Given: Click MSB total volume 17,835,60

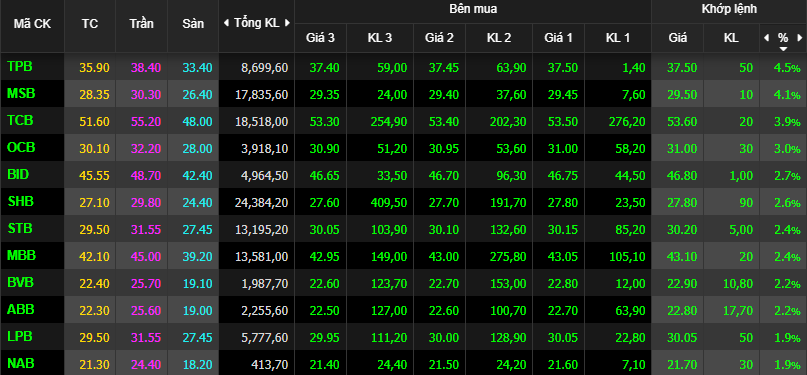Looking at the screenshot, I should point(262,95).
